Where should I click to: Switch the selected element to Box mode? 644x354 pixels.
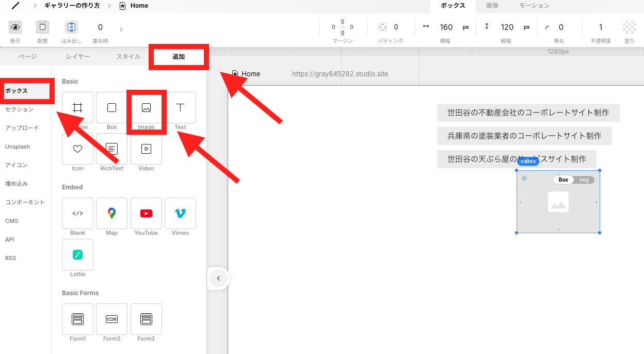(563, 180)
